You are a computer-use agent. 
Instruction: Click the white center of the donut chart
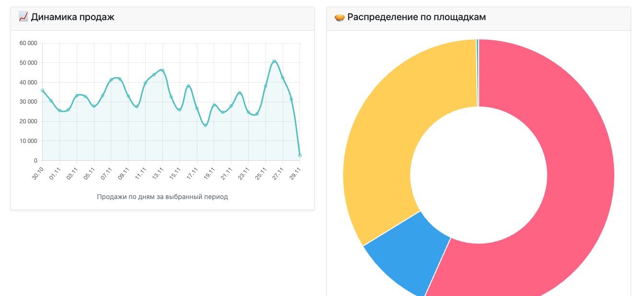point(479,175)
